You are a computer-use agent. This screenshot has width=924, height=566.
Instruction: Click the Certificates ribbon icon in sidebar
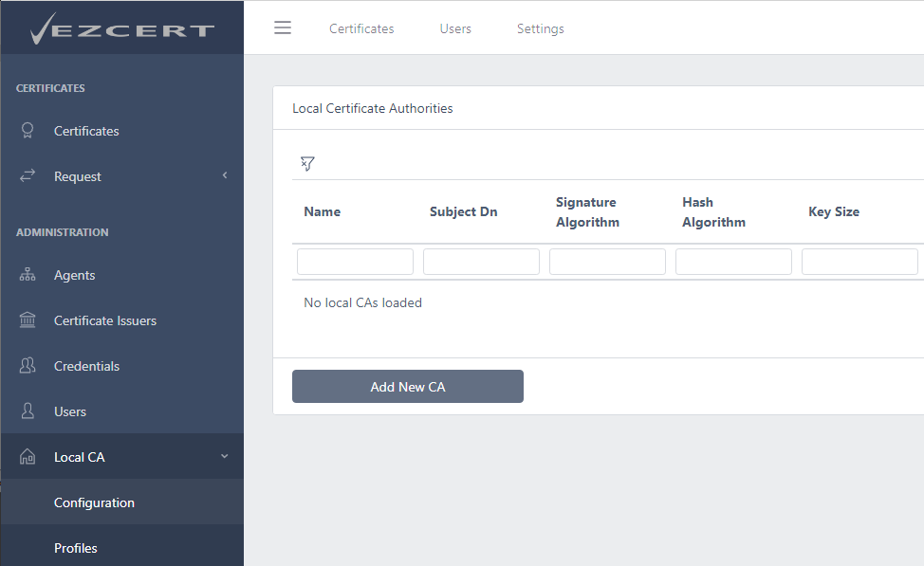click(28, 130)
